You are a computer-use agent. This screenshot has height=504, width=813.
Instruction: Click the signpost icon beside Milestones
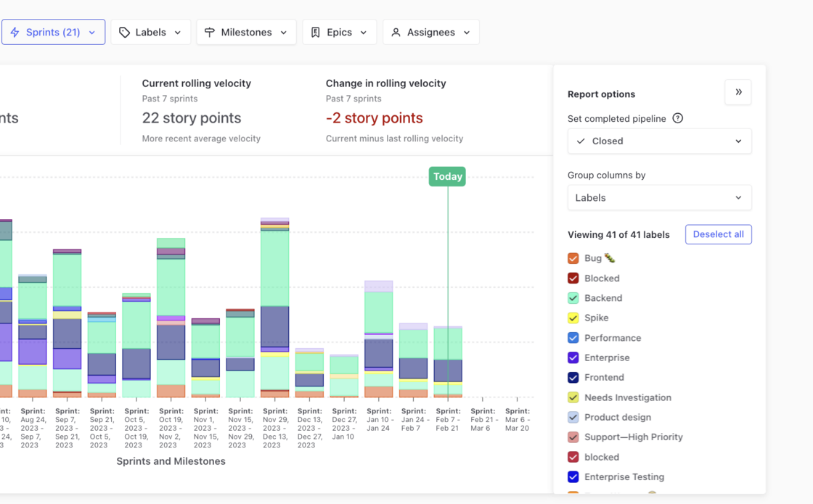click(210, 32)
